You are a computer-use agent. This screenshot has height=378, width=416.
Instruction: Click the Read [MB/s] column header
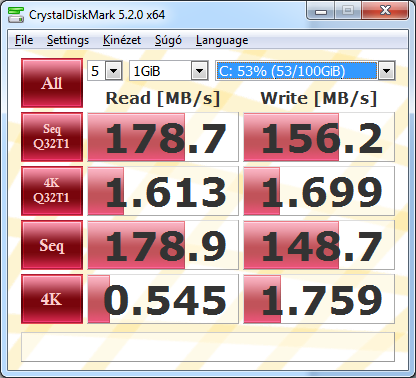[x=163, y=98]
